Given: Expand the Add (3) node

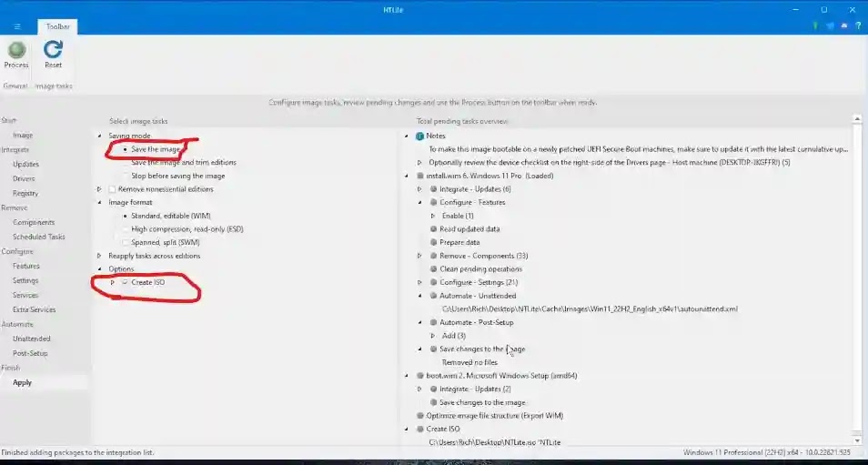Looking at the screenshot, I should [433, 336].
